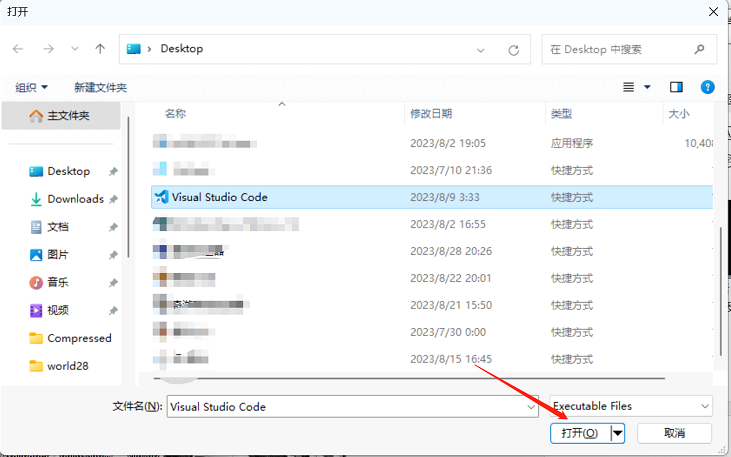Click the pin icon beside 视频
Screen dimensions: 731x457
[x=113, y=311]
